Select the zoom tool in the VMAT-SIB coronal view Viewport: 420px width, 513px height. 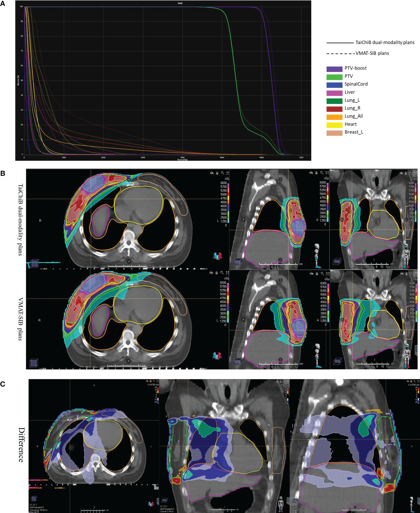tap(411, 273)
